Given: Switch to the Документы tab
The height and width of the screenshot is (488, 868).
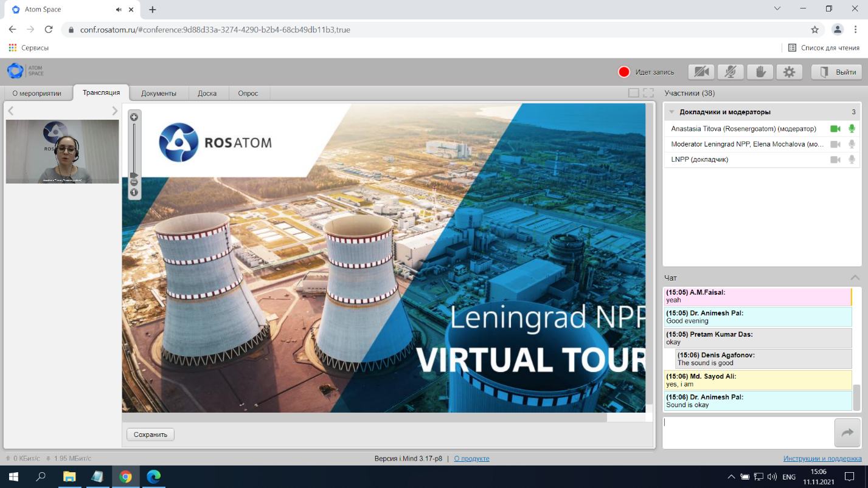Looking at the screenshot, I should point(159,93).
